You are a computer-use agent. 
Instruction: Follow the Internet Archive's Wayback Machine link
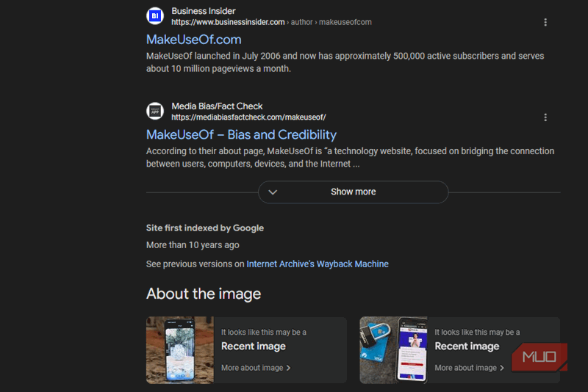tap(318, 264)
